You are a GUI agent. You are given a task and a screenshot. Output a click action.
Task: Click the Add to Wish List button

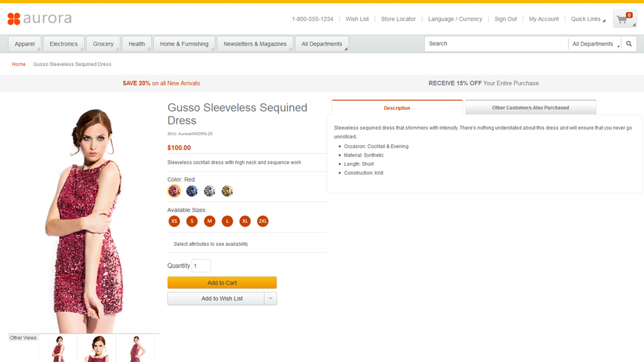[x=216, y=299]
